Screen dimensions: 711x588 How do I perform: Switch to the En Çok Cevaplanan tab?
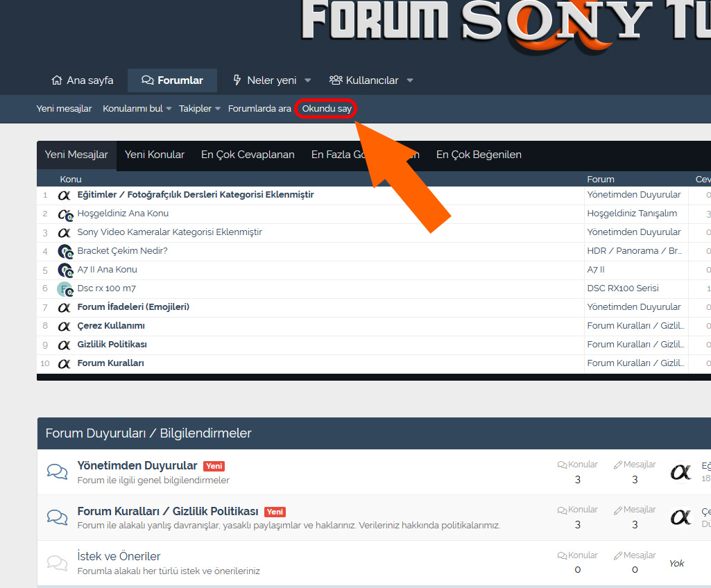click(x=248, y=155)
